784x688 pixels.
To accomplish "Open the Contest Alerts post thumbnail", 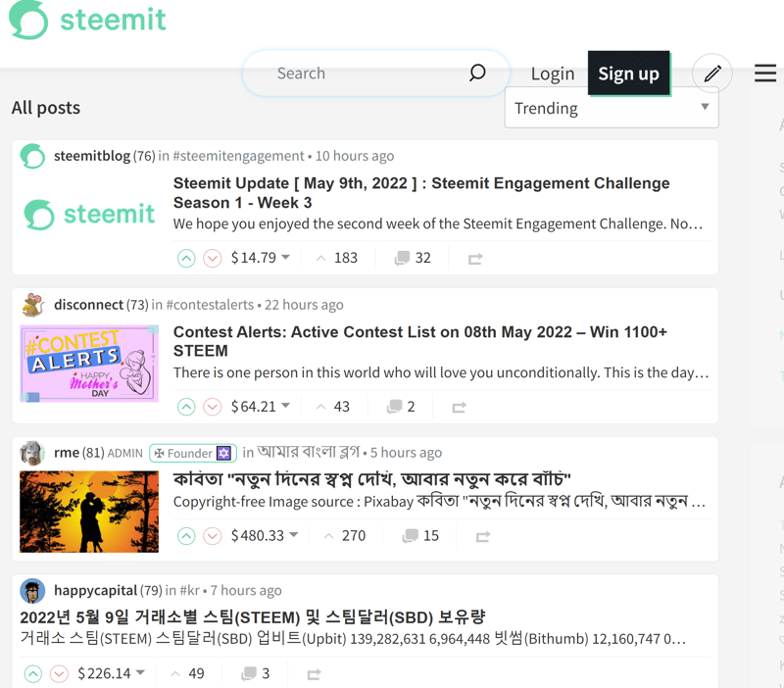I will coord(89,364).
